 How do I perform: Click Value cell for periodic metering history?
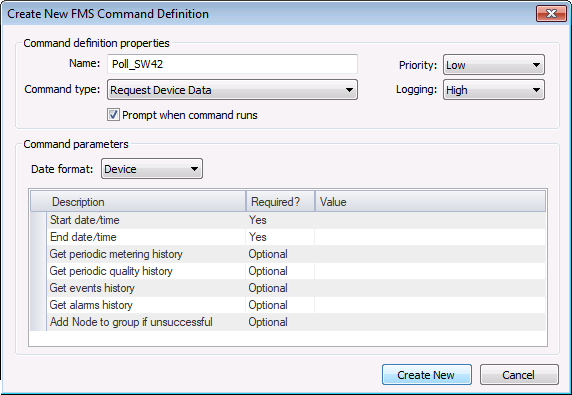pos(430,254)
